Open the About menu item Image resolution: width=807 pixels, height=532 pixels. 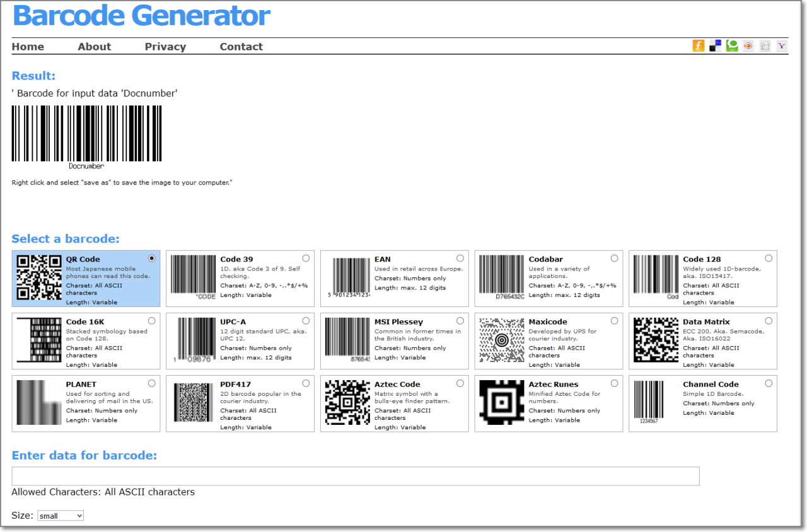[x=95, y=47]
